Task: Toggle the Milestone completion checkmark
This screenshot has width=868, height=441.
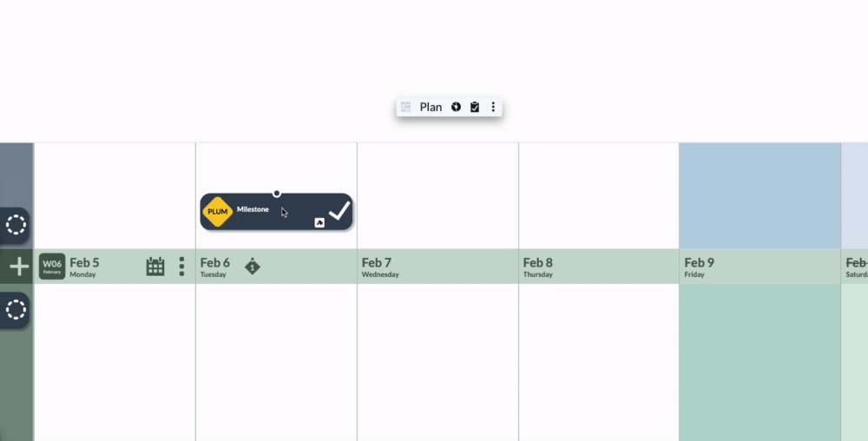Action: [339, 211]
